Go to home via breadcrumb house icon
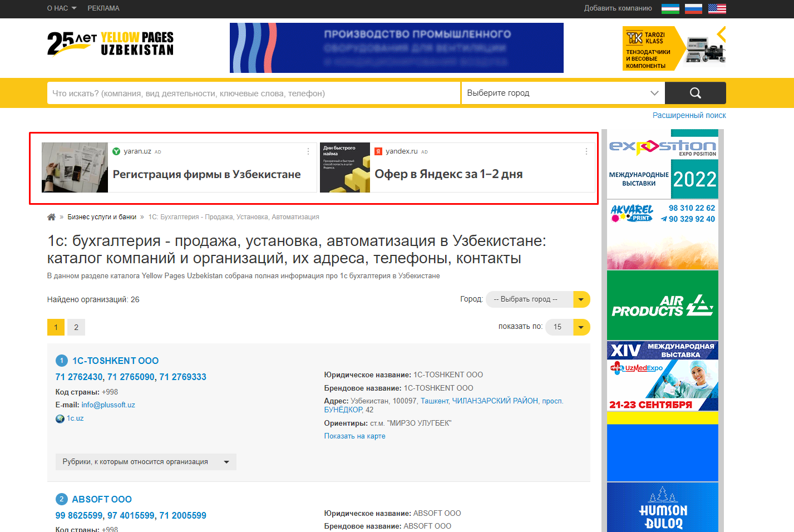The image size is (794, 532). [x=51, y=217]
